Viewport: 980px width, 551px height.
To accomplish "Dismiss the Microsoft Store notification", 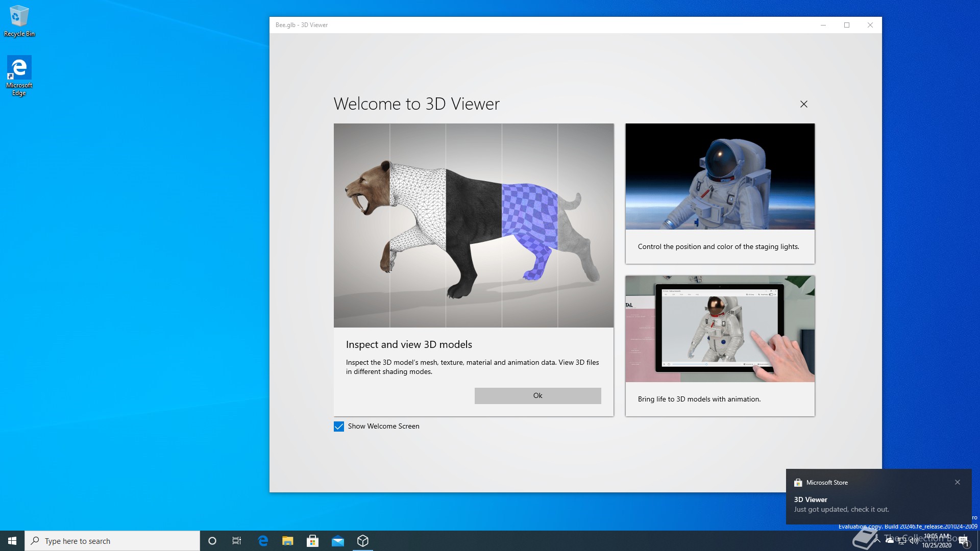I will (958, 482).
